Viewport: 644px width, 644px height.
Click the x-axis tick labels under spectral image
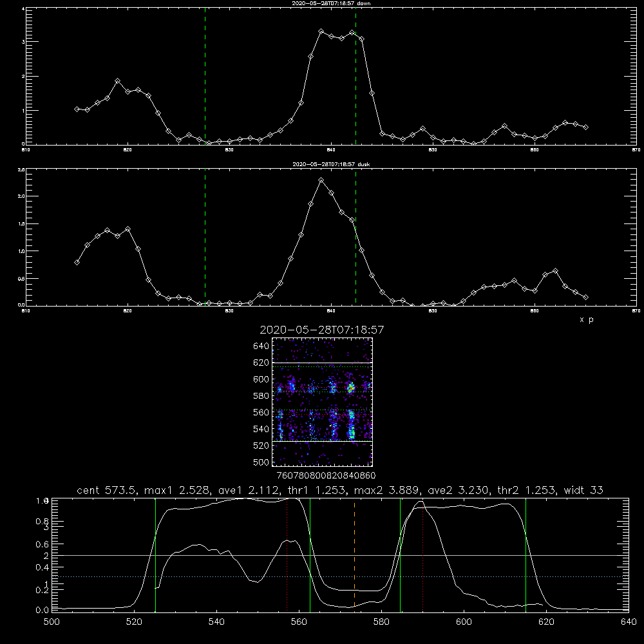click(326, 475)
